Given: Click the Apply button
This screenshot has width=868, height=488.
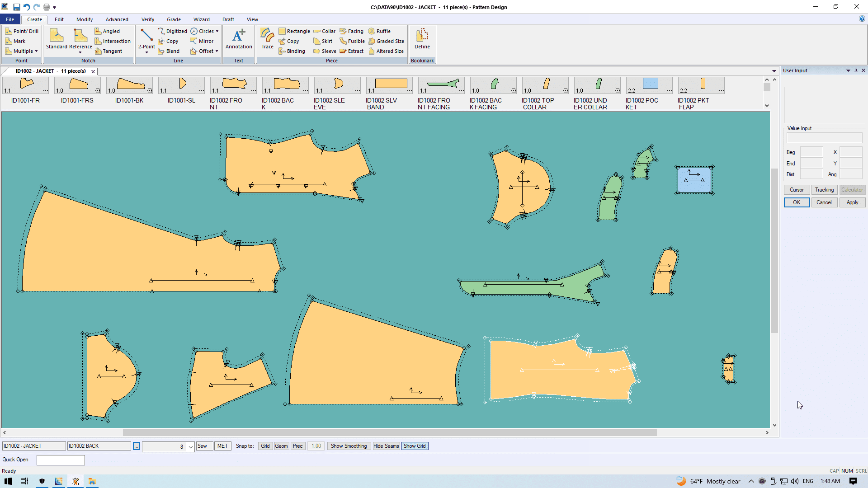Looking at the screenshot, I should (852, 202).
